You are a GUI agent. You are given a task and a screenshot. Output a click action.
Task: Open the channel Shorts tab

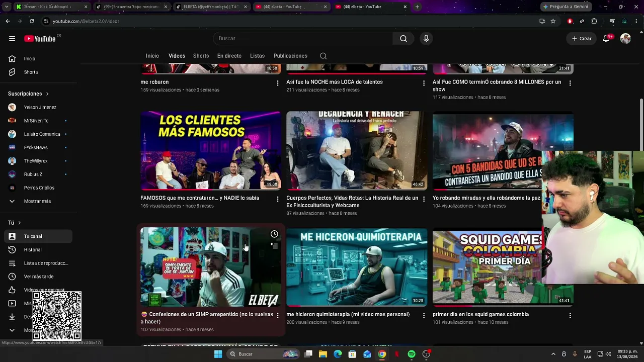(x=201, y=56)
